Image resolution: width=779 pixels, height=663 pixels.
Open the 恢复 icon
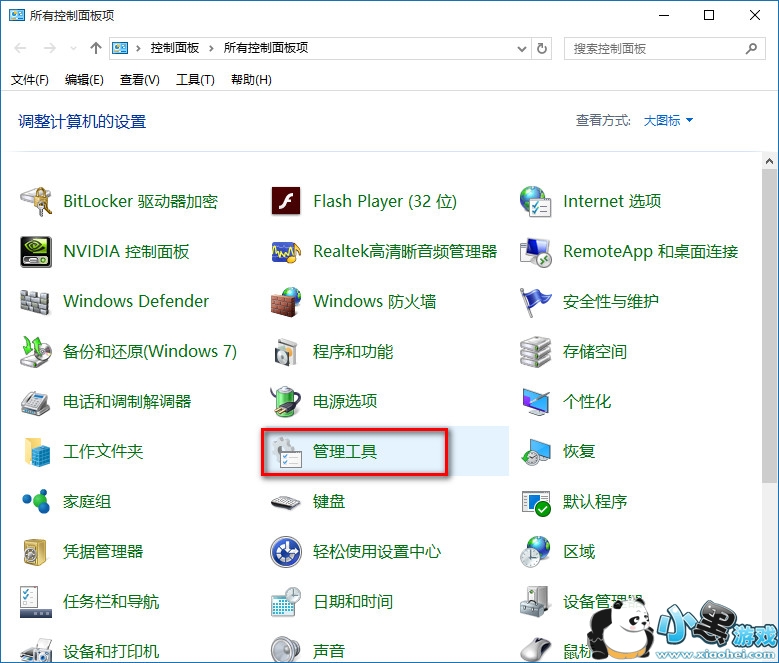click(536, 452)
